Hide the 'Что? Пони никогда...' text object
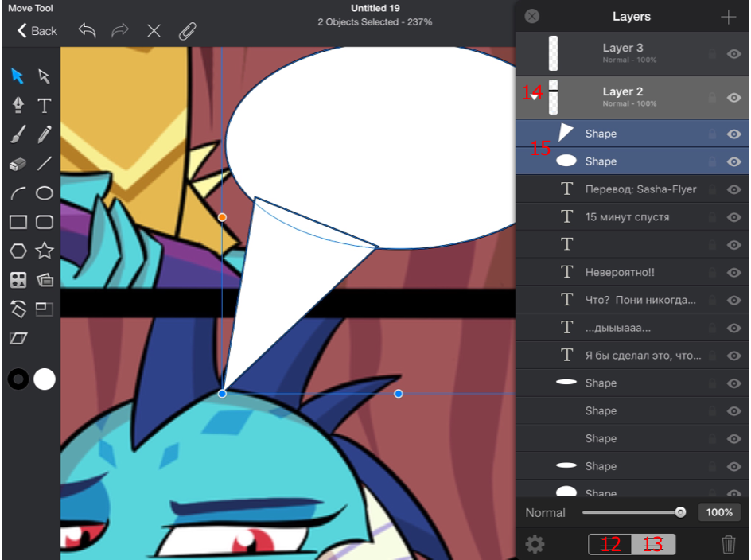The height and width of the screenshot is (560, 751). tap(733, 301)
